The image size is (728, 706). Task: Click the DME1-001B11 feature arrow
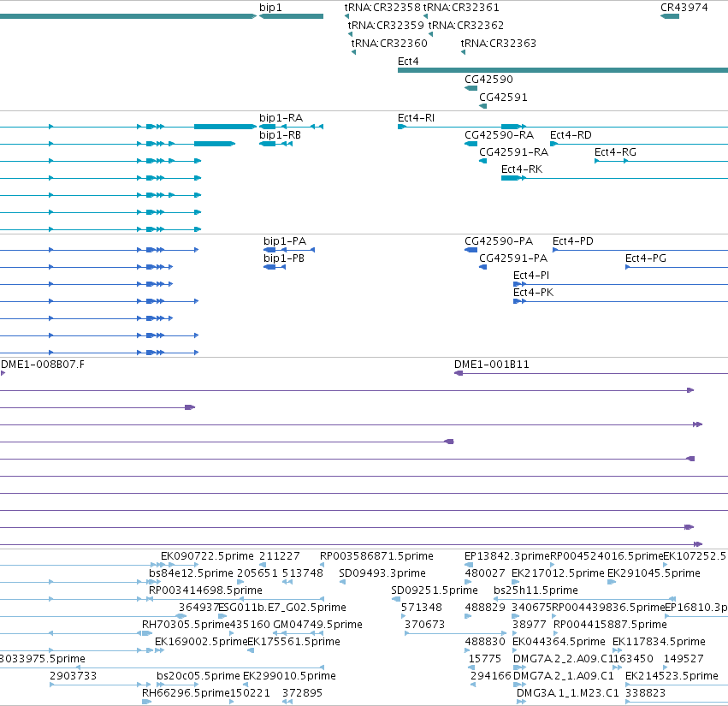[x=459, y=373]
